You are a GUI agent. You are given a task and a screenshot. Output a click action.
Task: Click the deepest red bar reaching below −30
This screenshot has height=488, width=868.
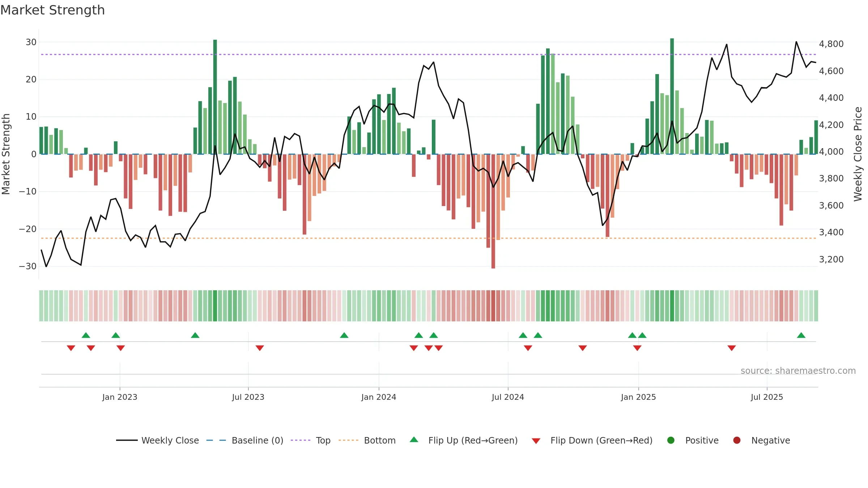[493, 211]
